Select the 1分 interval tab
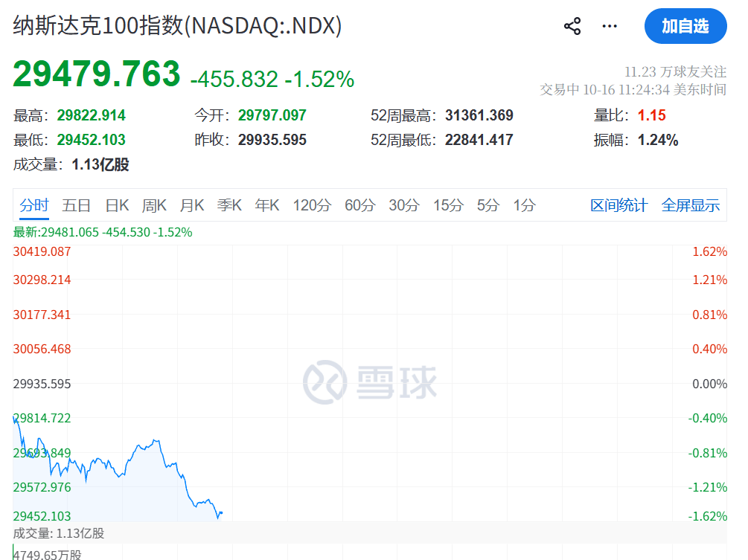The height and width of the screenshot is (560, 748). click(x=524, y=205)
